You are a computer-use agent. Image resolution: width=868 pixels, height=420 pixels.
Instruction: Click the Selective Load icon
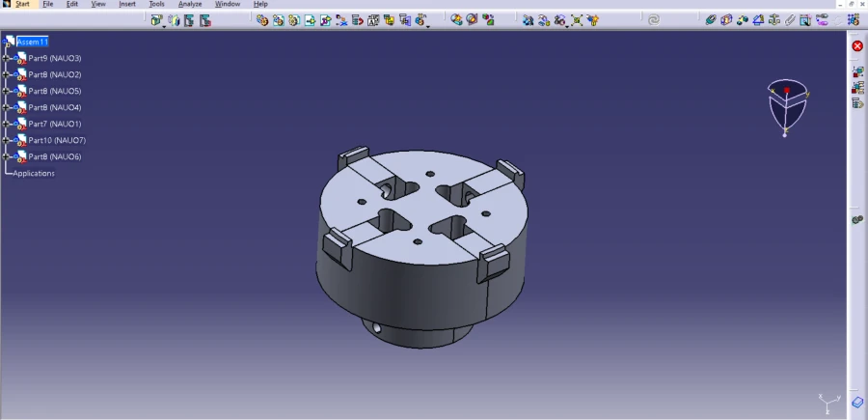pyautogui.click(x=390, y=20)
